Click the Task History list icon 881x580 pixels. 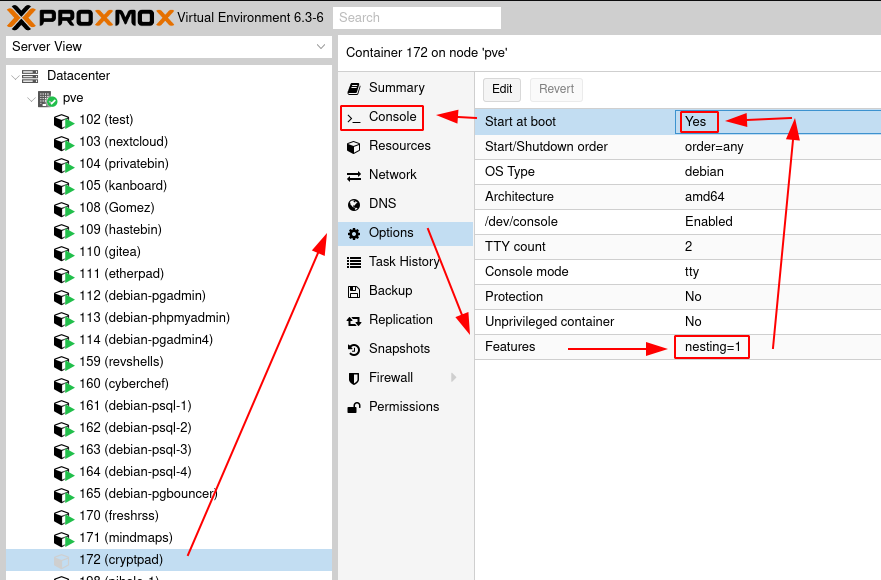coord(353,262)
